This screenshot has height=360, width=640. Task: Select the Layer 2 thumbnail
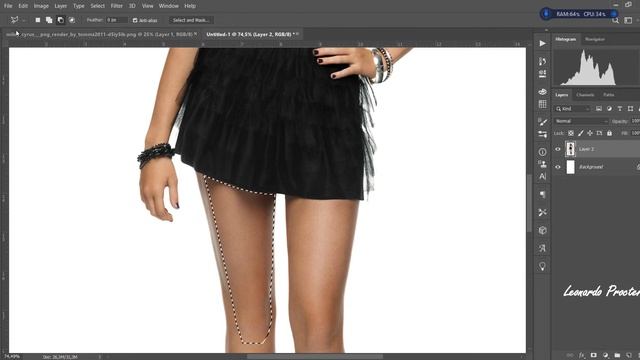click(x=570, y=149)
